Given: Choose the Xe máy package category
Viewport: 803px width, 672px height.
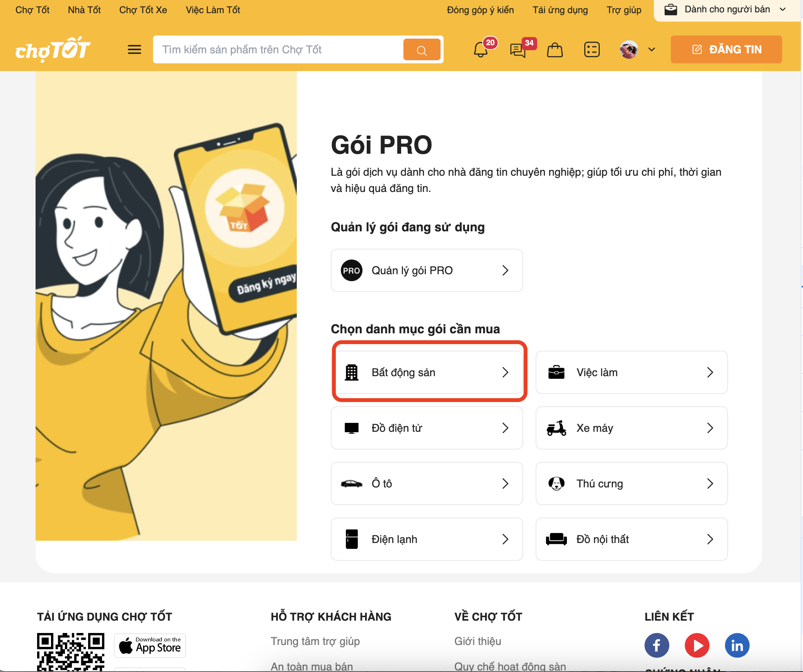Looking at the screenshot, I should (x=631, y=428).
